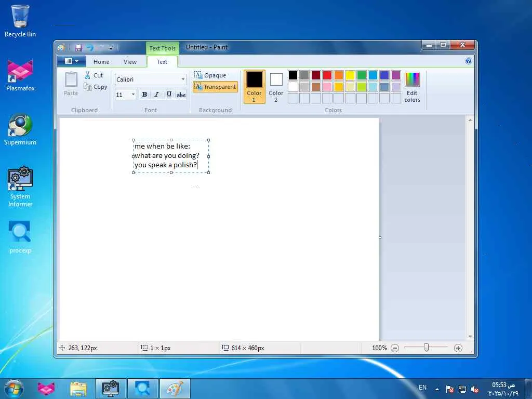
Task: Open the Recycle Bin desktop icon
Action: point(20,21)
